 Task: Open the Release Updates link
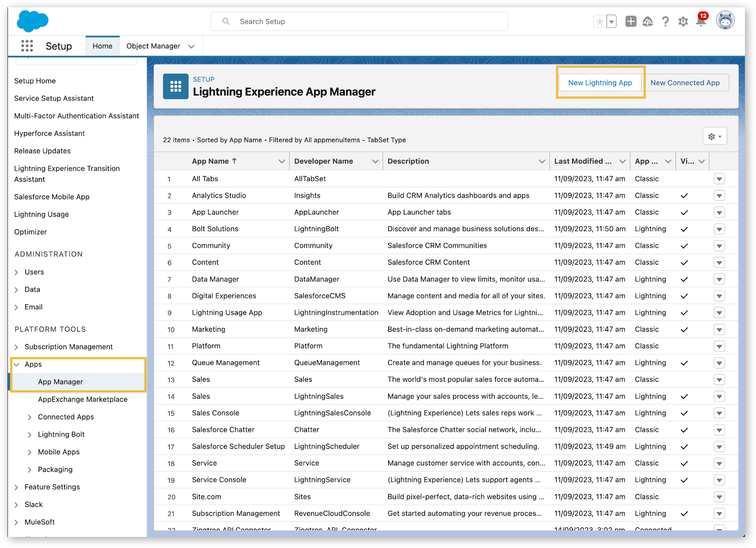[42, 151]
